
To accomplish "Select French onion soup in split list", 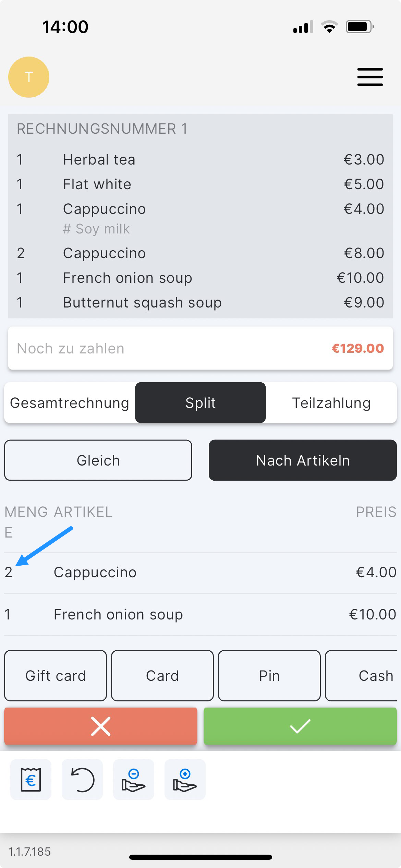I will tap(200, 614).
